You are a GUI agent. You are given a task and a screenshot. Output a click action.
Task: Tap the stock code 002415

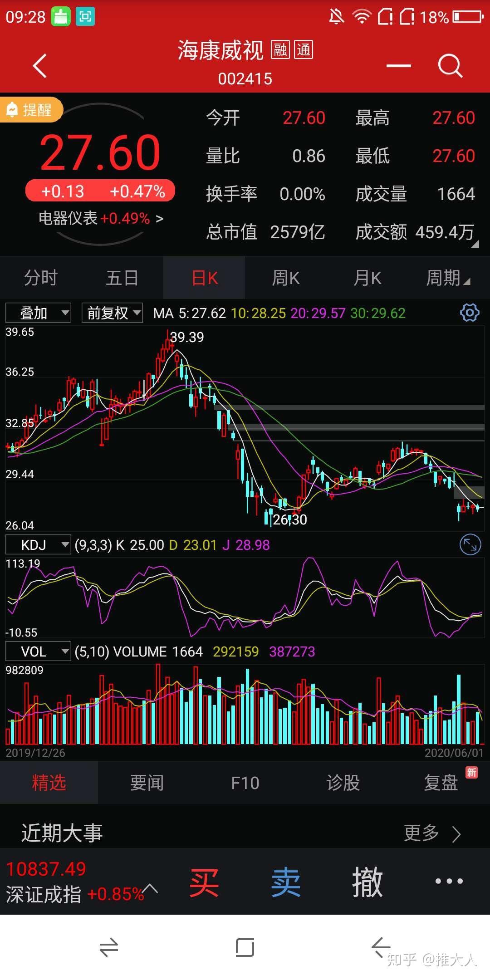[245, 79]
